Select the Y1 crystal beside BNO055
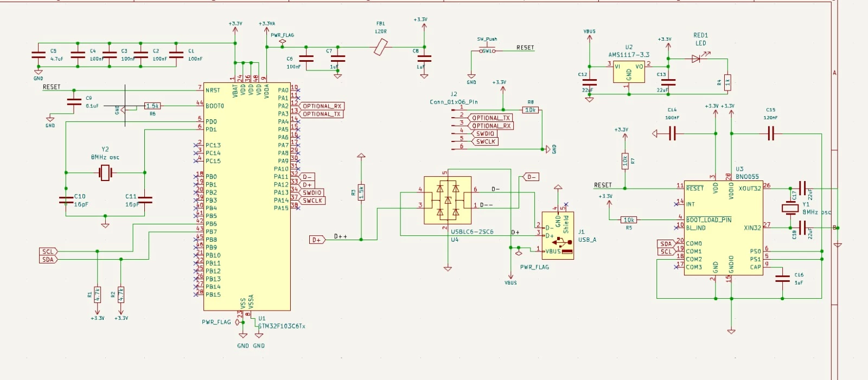 click(789, 208)
